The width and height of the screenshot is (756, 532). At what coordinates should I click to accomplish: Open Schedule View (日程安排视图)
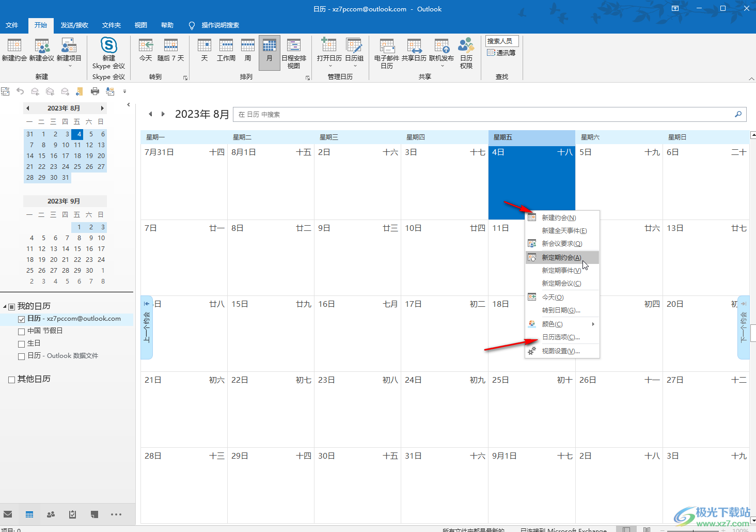294,53
